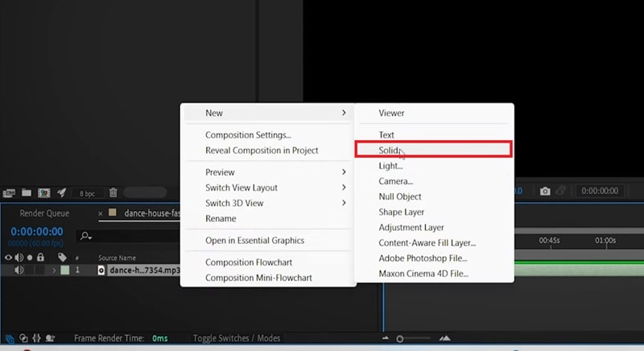
Task: Take a snapshot with the camera icon
Action: (x=545, y=191)
